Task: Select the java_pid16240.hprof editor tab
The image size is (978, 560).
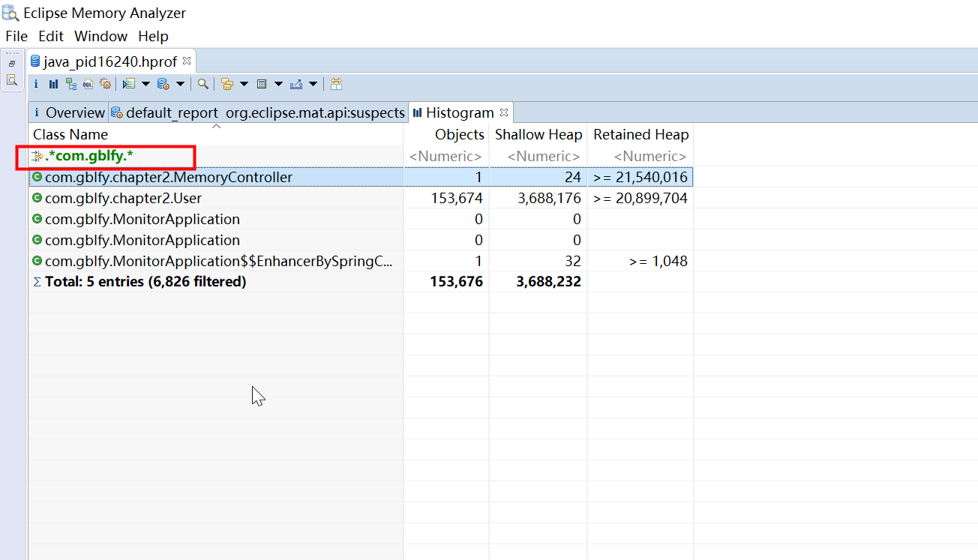Action: [x=110, y=61]
